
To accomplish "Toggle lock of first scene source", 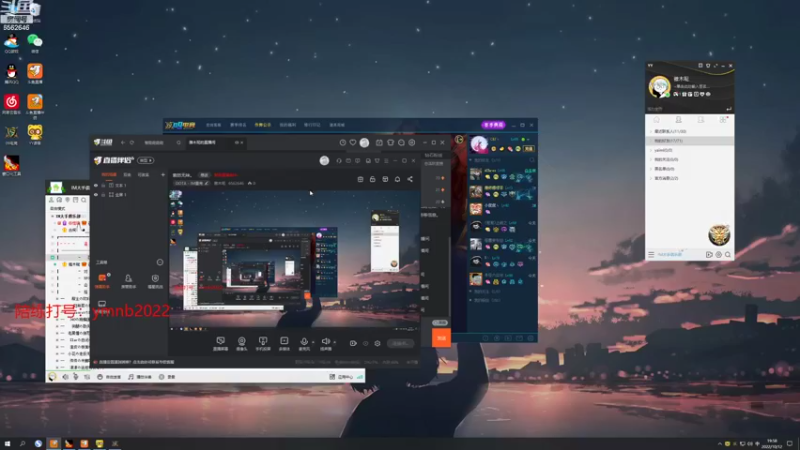I will (x=104, y=186).
